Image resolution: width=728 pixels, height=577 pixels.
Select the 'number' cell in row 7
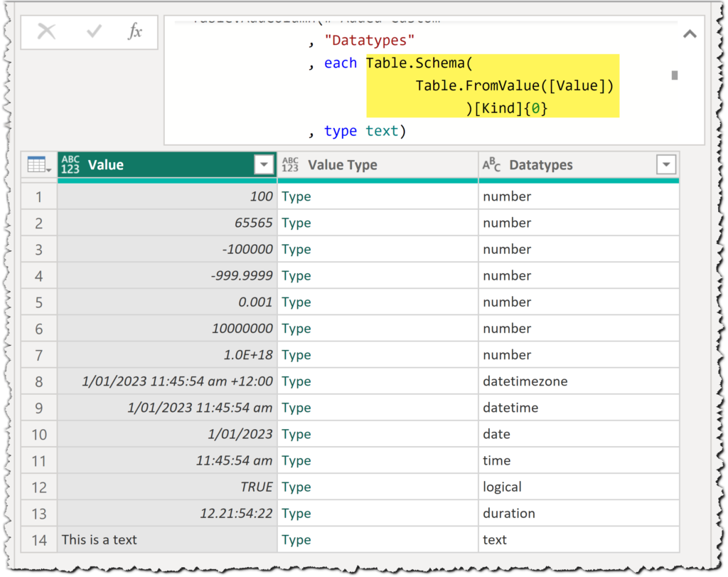click(579, 355)
